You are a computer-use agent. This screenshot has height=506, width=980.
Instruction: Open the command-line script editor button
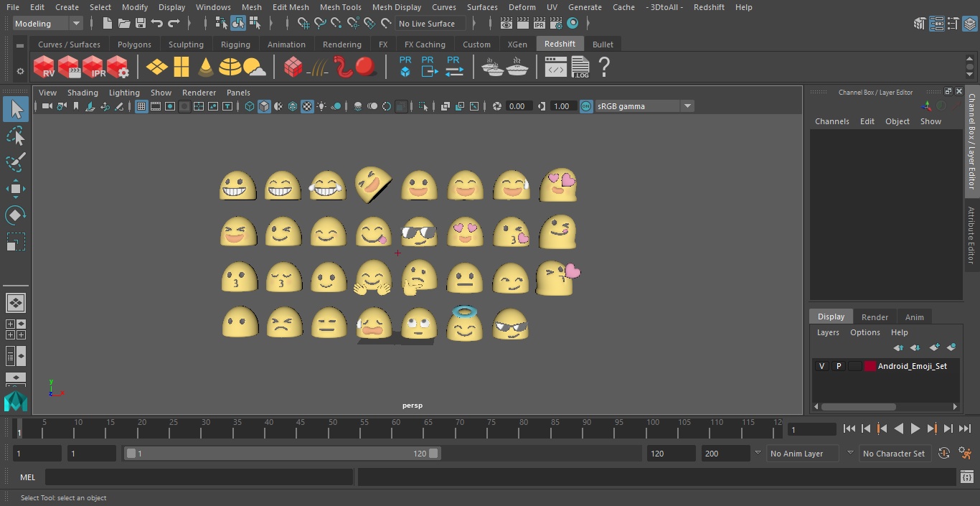click(x=966, y=477)
